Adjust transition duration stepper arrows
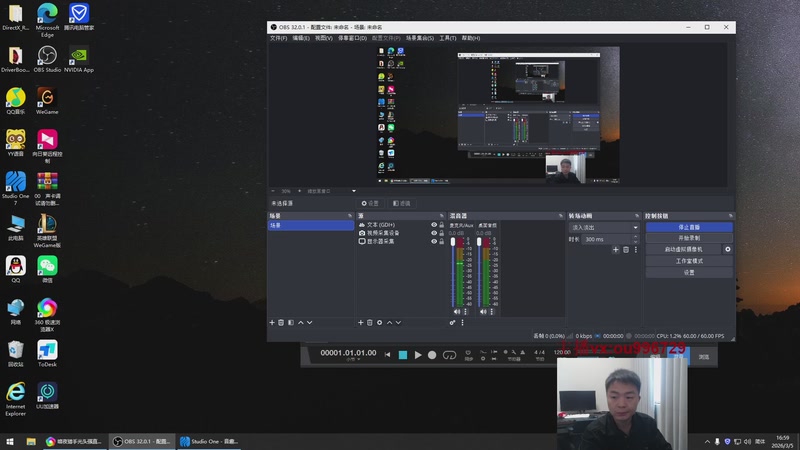This screenshot has width=800, height=450. [x=636, y=239]
